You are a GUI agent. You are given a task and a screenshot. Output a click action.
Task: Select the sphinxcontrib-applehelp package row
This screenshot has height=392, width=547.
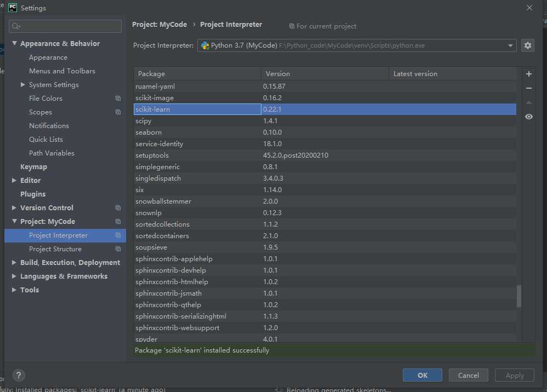[325, 259]
